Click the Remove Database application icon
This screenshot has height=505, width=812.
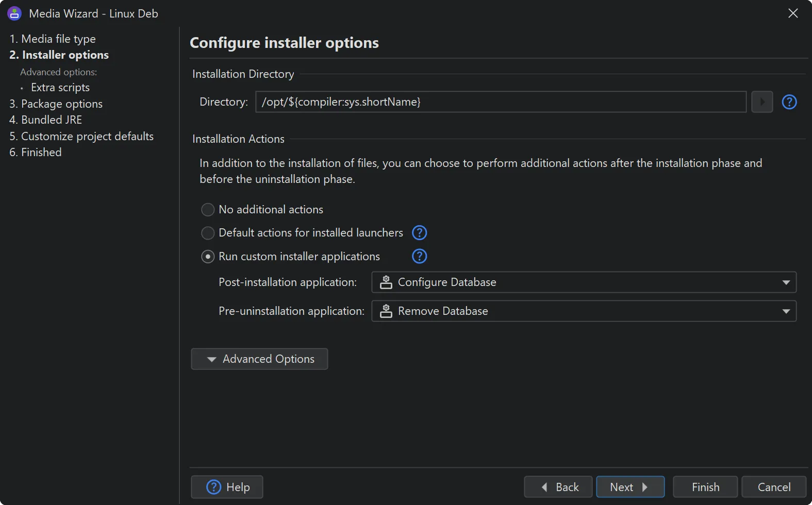click(386, 311)
